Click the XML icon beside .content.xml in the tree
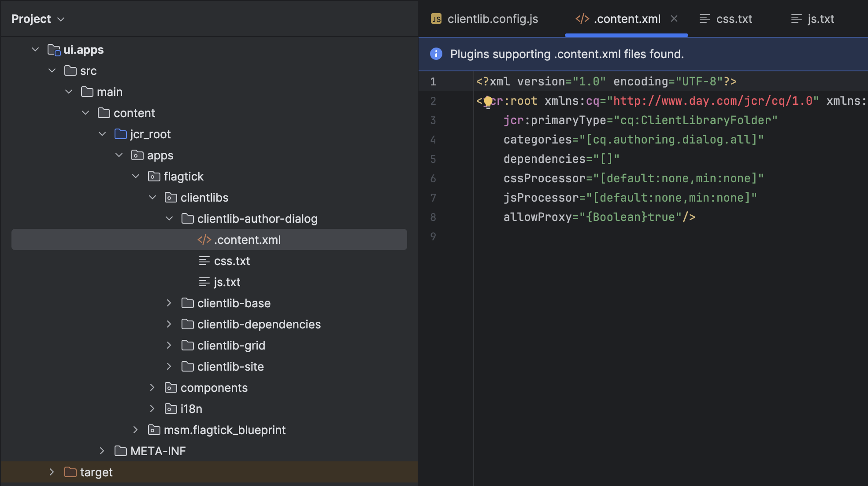The width and height of the screenshot is (868, 486). click(204, 239)
